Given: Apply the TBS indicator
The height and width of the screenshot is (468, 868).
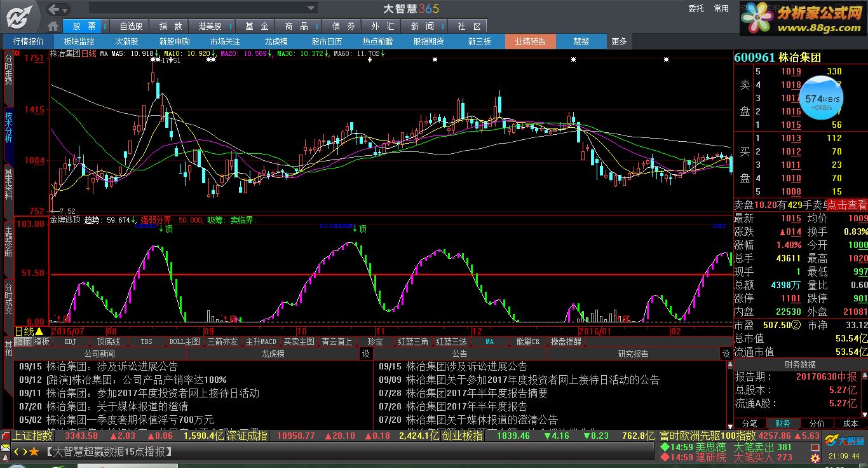Looking at the screenshot, I should click(146, 341).
